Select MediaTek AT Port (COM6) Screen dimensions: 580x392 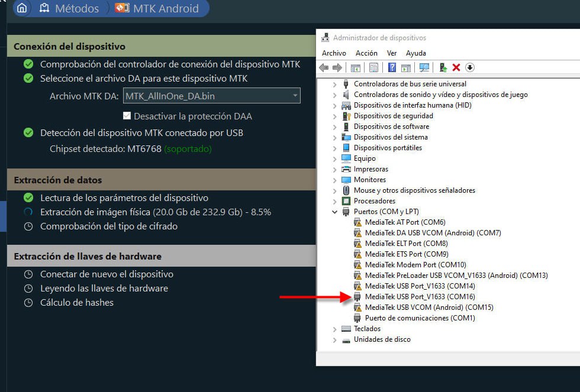(x=405, y=222)
